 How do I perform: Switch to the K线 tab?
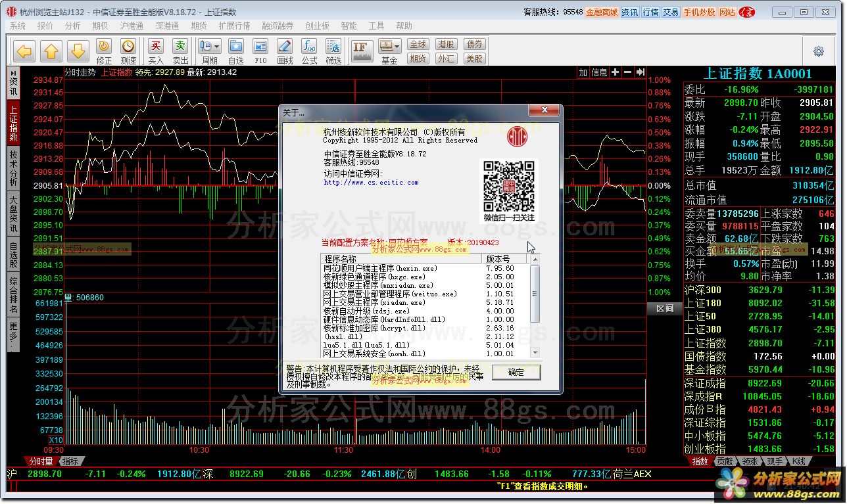coord(798,461)
